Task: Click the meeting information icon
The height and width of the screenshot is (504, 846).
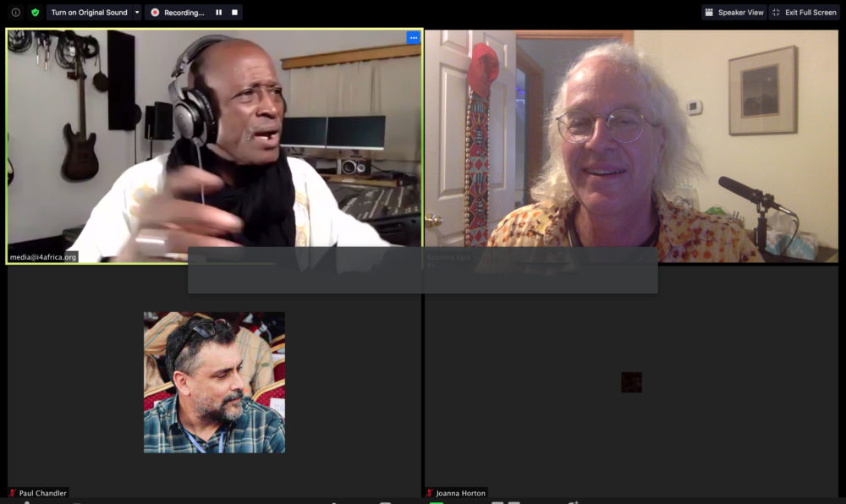Action: 15,13
